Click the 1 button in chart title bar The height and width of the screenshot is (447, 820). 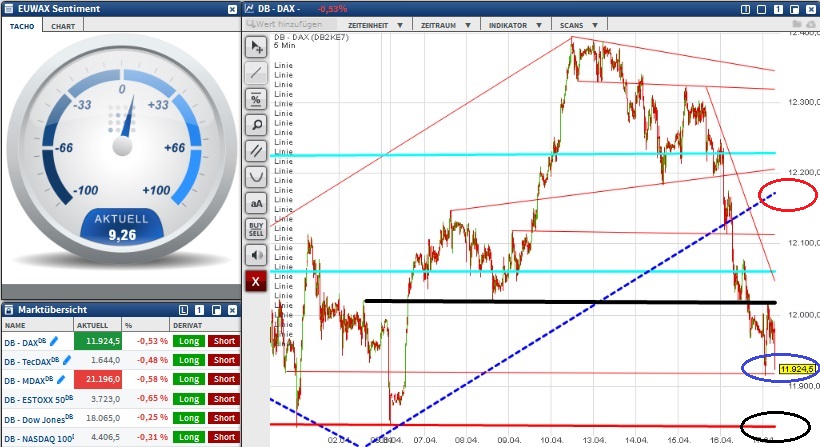coord(778,9)
